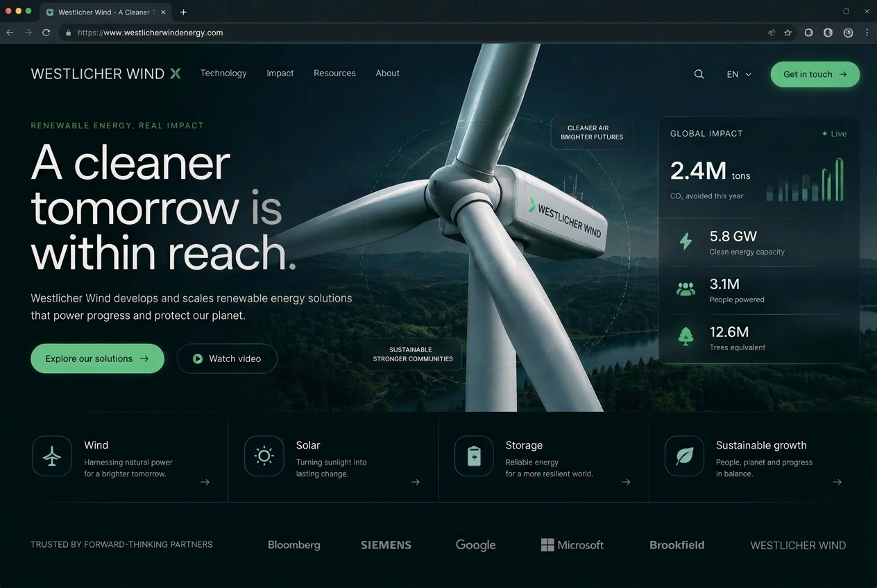
Task: Close the Westlicher Wind browser tab
Action: coord(163,12)
